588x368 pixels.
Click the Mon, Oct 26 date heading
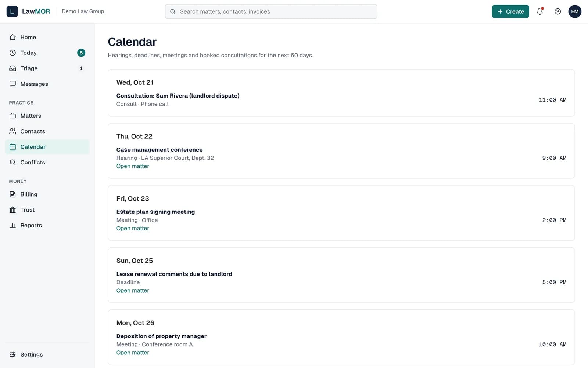135,323
